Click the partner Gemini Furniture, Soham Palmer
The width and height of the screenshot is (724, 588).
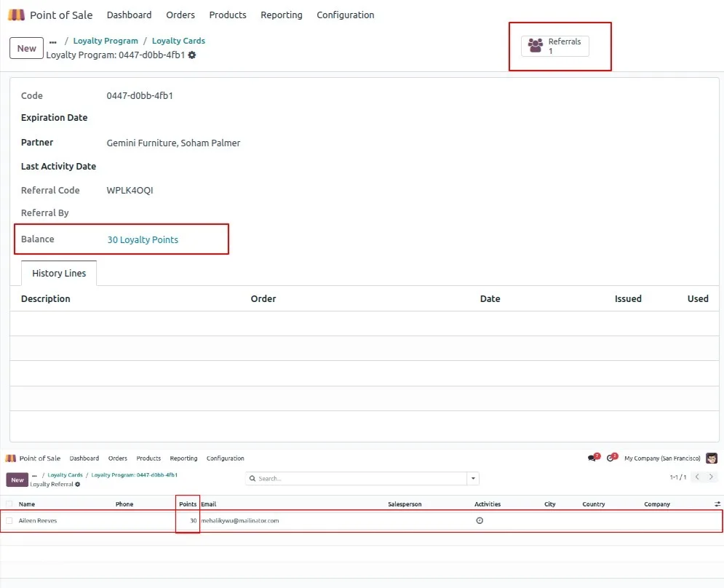pos(173,143)
